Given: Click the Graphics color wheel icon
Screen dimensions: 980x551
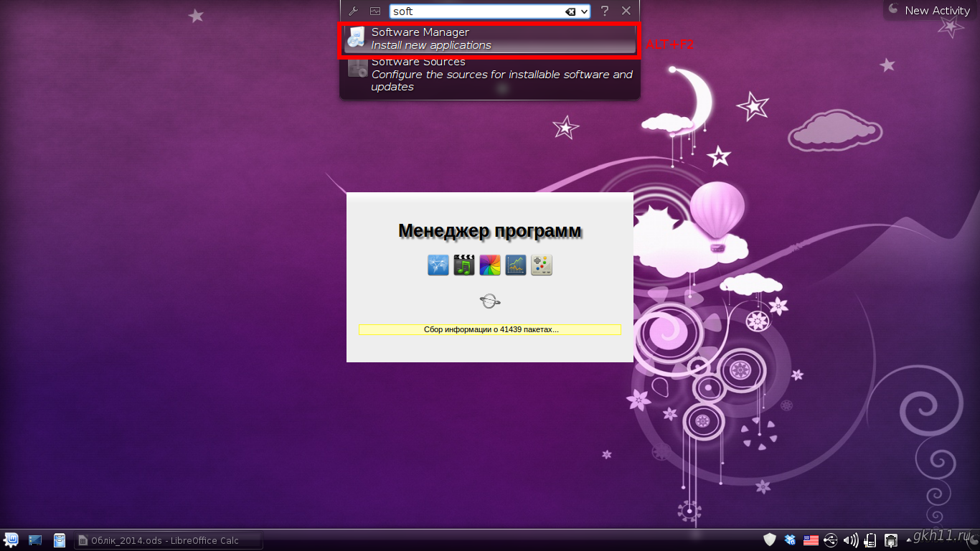Looking at the screenshot, I should [490, 265].
